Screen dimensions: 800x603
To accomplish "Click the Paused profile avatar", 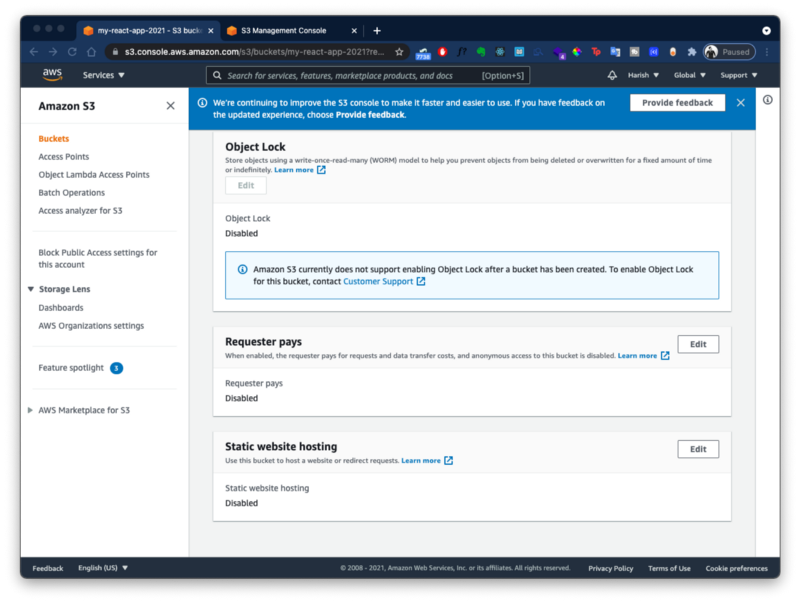I will click(x=729, y=52).
